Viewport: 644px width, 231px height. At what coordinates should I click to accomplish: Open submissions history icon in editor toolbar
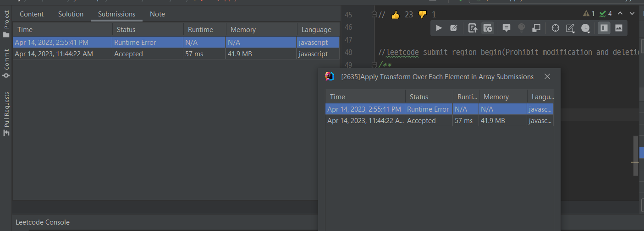[488, 28]
